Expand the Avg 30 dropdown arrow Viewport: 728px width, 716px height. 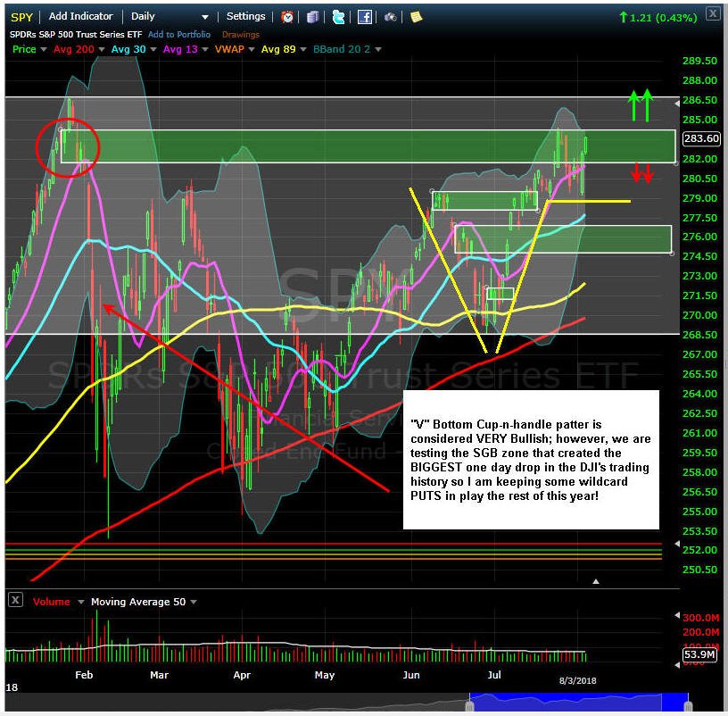153,49
